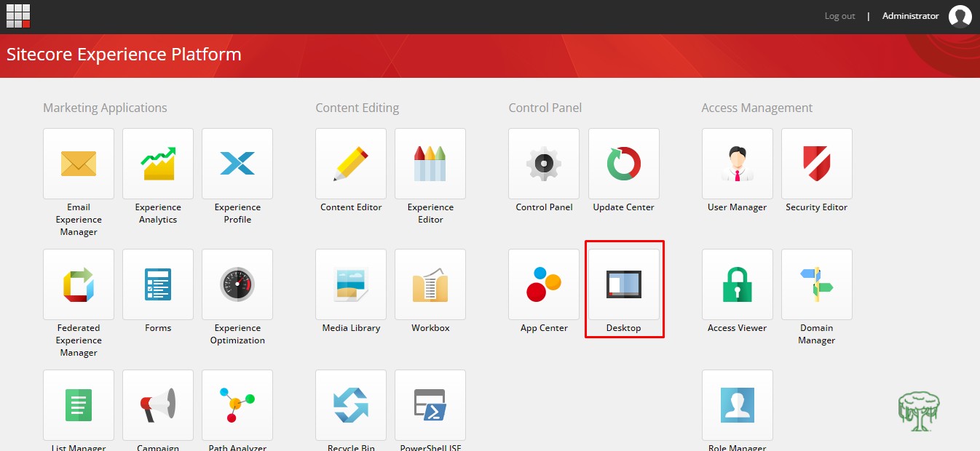Click the Access Management heading
The height and width of the screenshot is (451, 980).
click(x=757, y=108)
